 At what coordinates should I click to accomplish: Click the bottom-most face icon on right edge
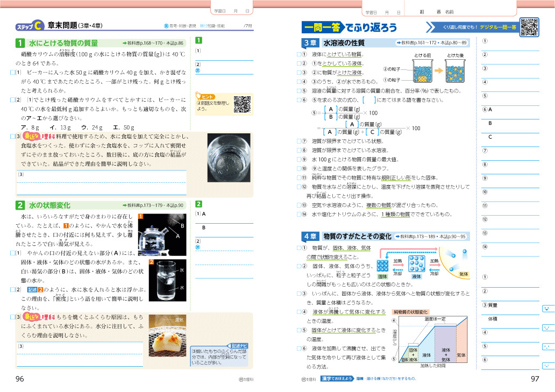tap(547, 366)
